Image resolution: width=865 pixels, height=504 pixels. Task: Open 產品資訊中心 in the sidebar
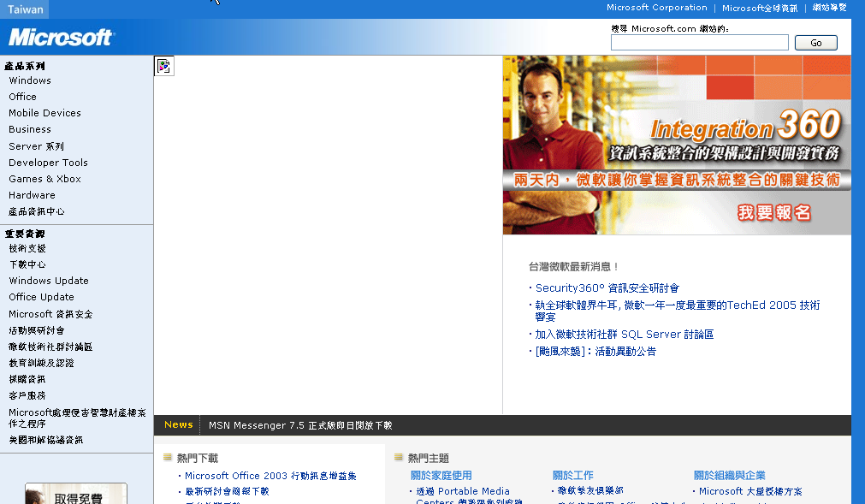pyautogui.click(x=37, y=211)
